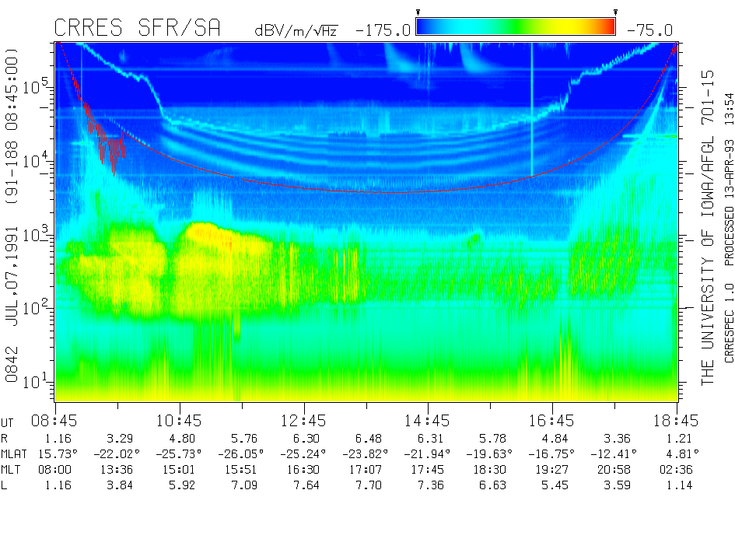Viewport: 735px width, 560px height.
Task: Click the -75.0 maximum scale value
Action: coord(649,31)
